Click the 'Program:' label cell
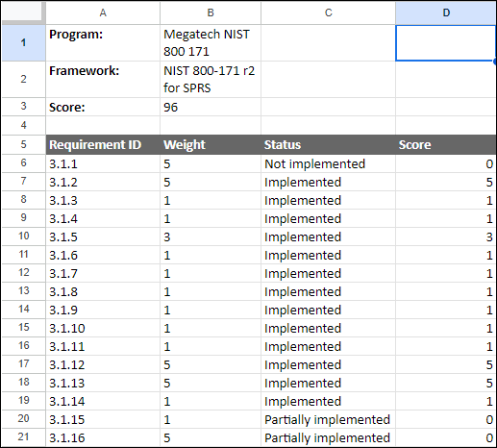The height and width of the screenshot is (448, 497). click(x=103, y=42)
